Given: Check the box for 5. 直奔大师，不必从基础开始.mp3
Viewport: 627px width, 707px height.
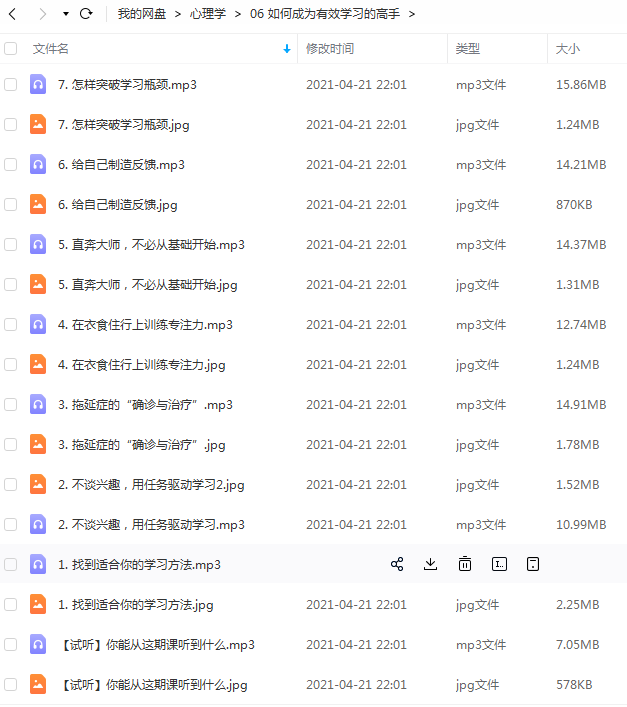Looking at the screenshot, I should (x=11, y=244).
